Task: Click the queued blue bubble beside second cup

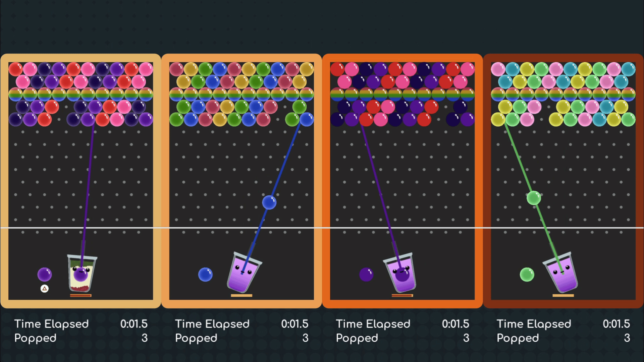Action: [x=205, y=275]
